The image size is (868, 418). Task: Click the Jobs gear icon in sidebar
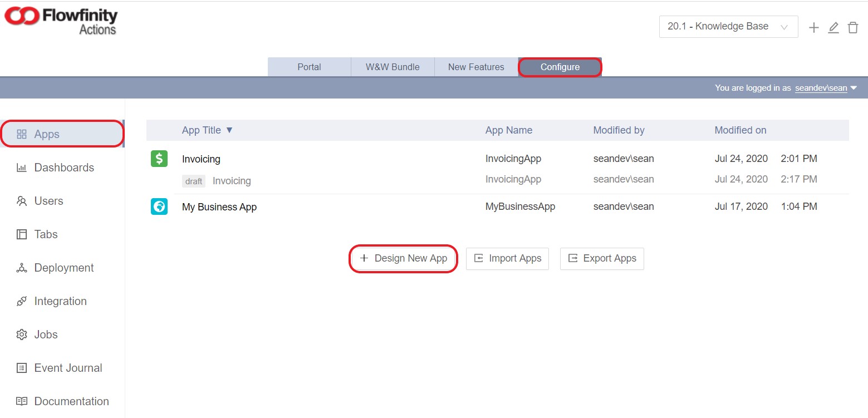coord(22,335)
